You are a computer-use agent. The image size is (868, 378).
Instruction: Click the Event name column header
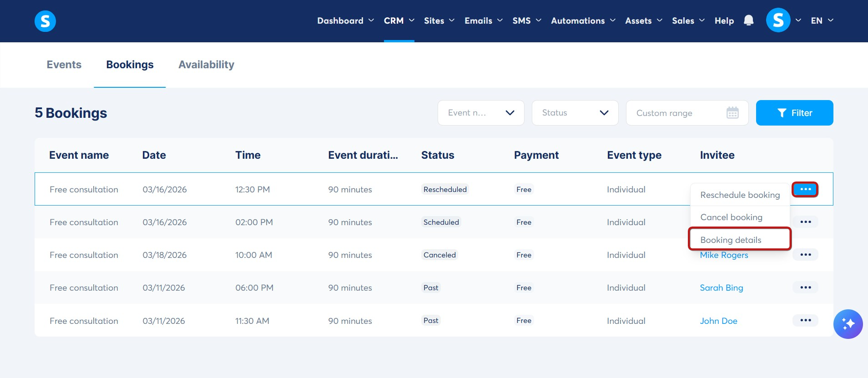click(79, 155)
